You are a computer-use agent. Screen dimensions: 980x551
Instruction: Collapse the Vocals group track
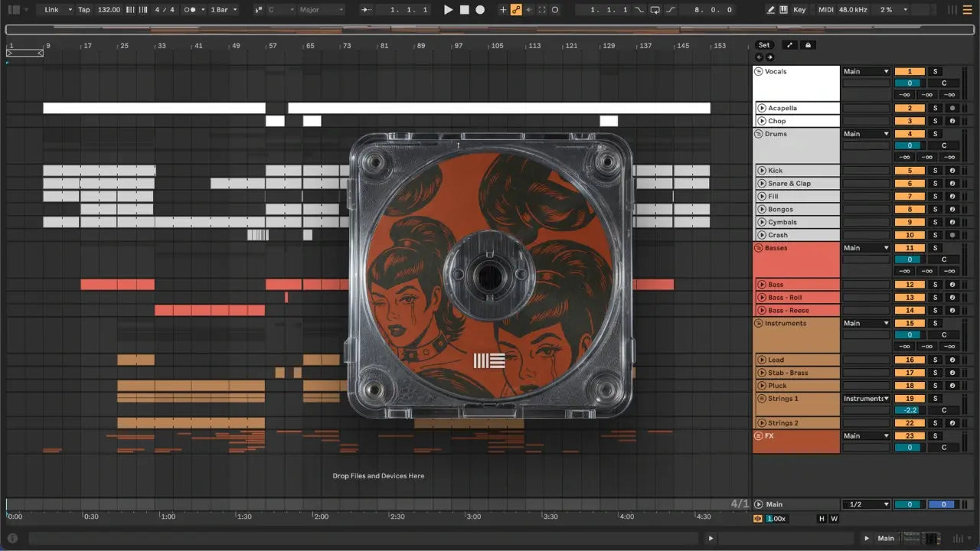[759, 71]
